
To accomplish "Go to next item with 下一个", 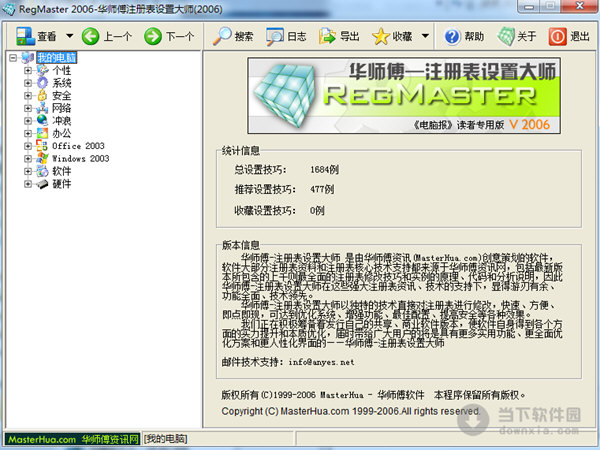I will pyautogui.click(x=169, y=36).
